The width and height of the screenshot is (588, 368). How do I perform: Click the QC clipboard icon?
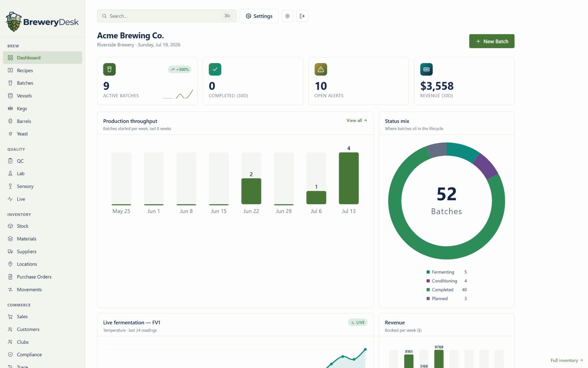coord(10,161)
